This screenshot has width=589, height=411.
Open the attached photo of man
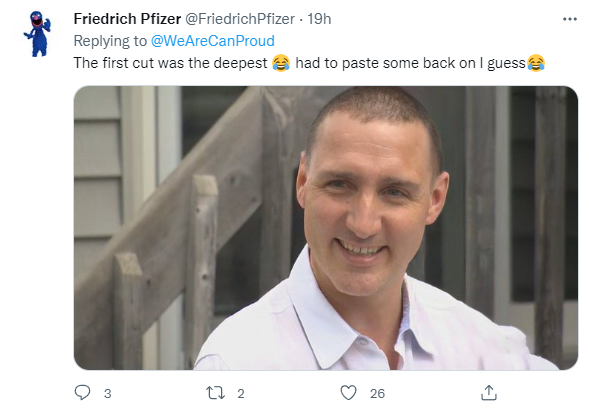pyautogui.click(x=326, y=228)
